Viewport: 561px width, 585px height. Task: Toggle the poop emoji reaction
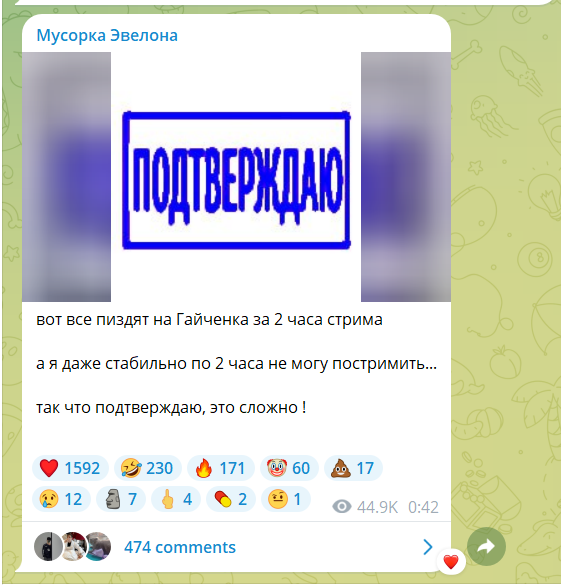pyautogui.click(x=353, y=468)
